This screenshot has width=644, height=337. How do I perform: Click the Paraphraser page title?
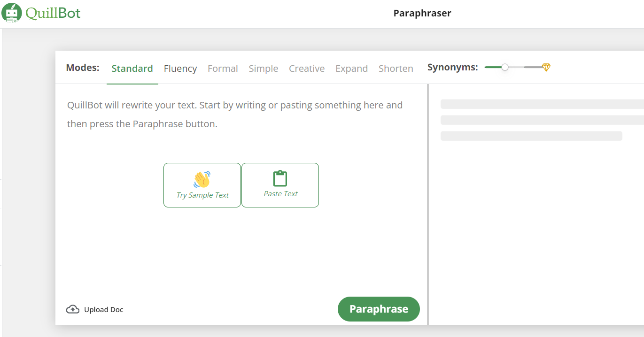422,13
